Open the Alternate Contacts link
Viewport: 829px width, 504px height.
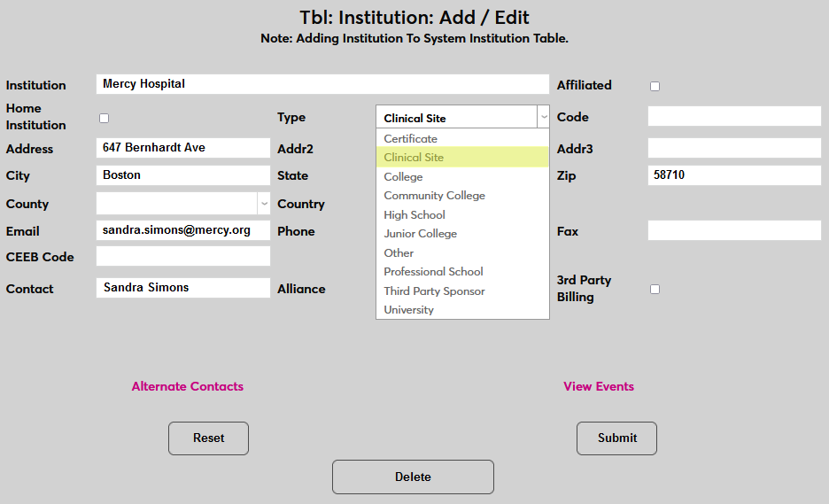point(188,386)
